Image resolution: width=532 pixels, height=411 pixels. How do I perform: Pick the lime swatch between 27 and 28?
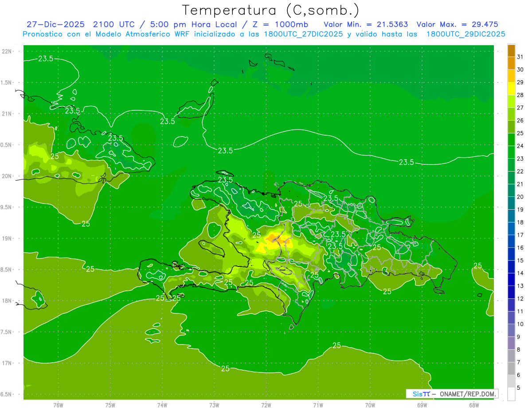tap(511, 101)
